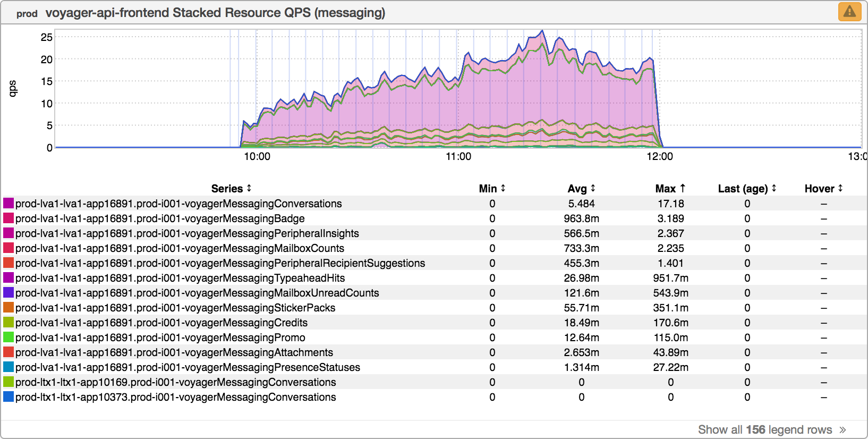
Task: Toggle voyagerMessagingMailboxCounts series swatch
Action: (x=8, y=248)
